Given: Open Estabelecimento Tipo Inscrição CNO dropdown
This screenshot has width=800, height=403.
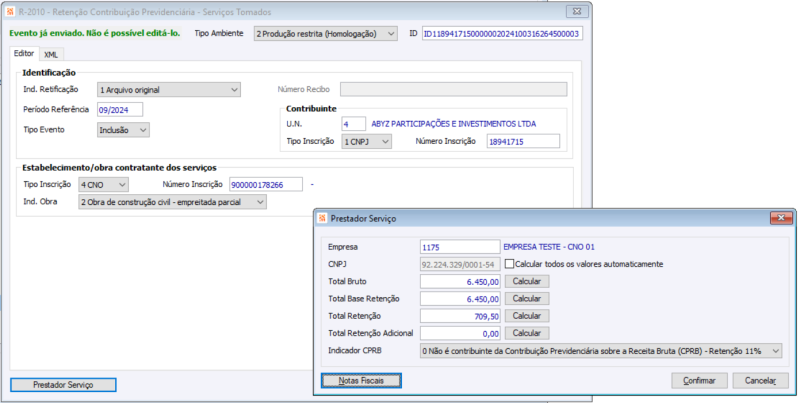Looking at the screenshot, I should [104, 185].
